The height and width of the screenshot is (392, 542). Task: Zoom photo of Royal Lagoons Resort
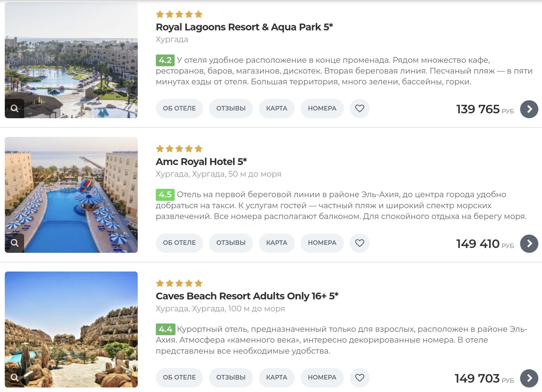pos(14,108)
